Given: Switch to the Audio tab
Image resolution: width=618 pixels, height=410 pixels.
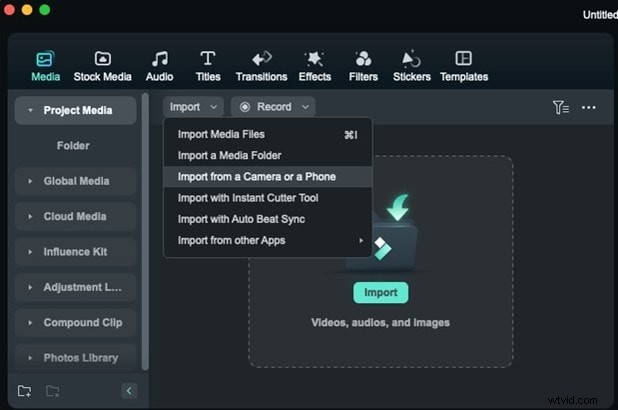Looking at the screenshot, I should click(159, 60).
